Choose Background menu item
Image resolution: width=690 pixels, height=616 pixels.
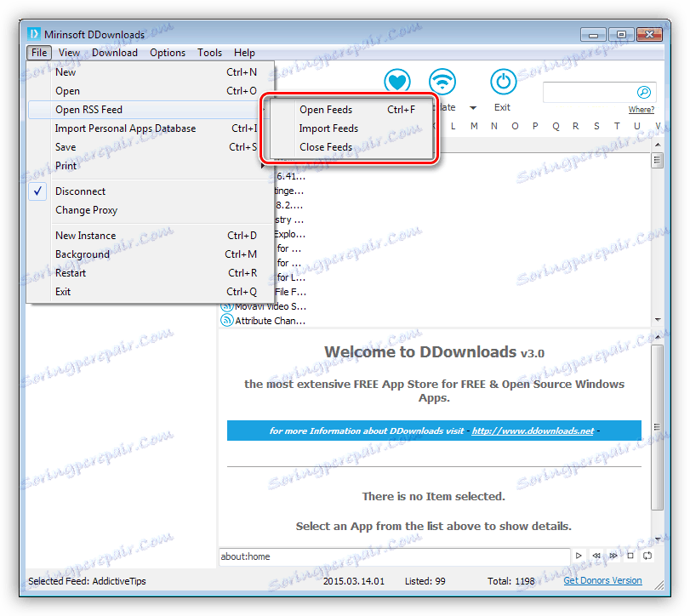click(150, 254)
